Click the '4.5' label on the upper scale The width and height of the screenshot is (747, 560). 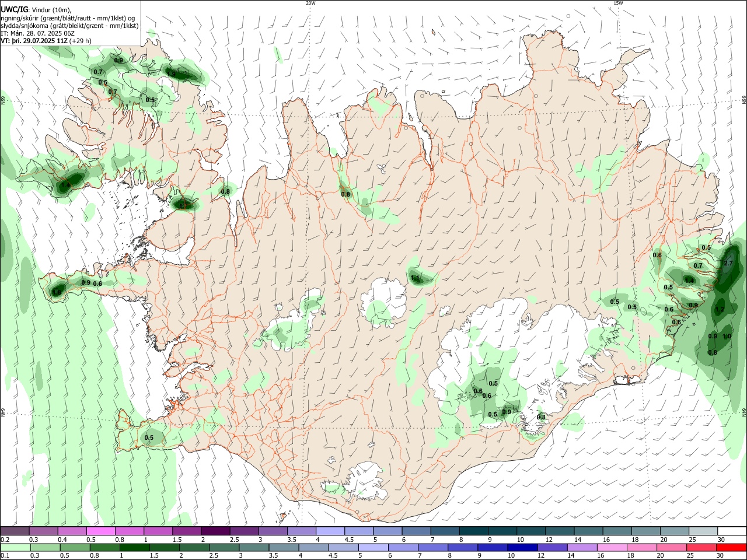pos(349,540)
